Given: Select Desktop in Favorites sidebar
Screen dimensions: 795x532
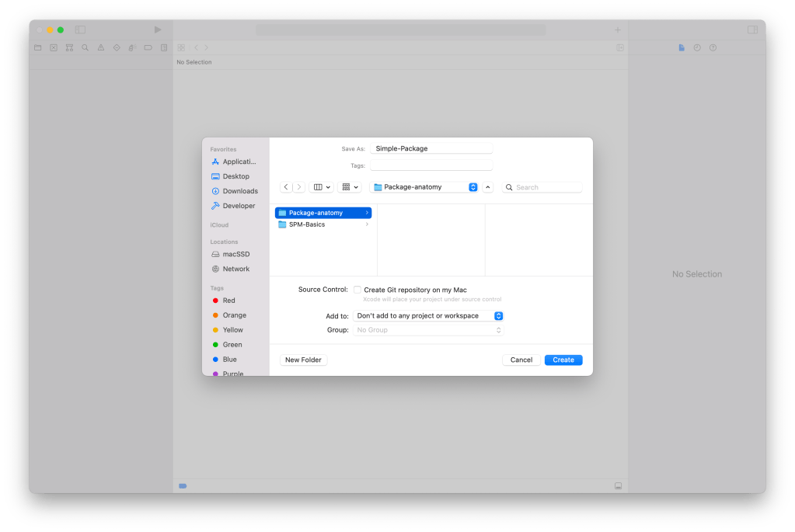Looking at the screenshot, I should [x=235, y=176].
